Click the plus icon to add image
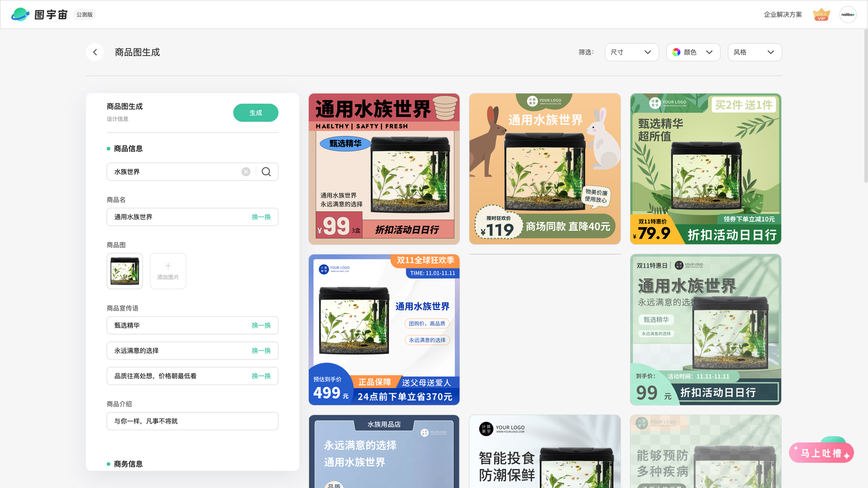This screenshot has height=488, width=868. pyautogui.click(x=168, y=266)
